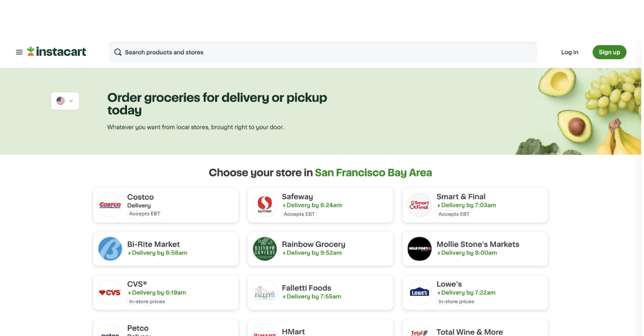Click the Costco logo icon
Image resolution: width=644 pixels, height=336 pixels.
[110, 205]
